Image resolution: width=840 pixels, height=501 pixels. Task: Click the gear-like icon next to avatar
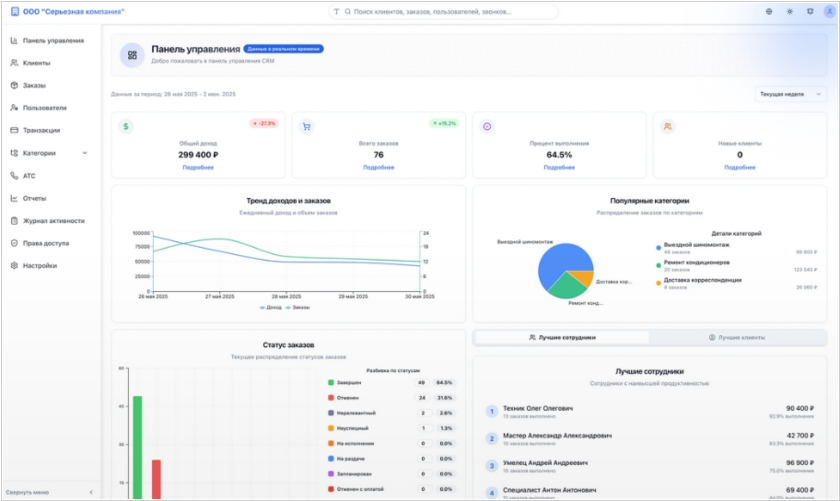point(809,12)
